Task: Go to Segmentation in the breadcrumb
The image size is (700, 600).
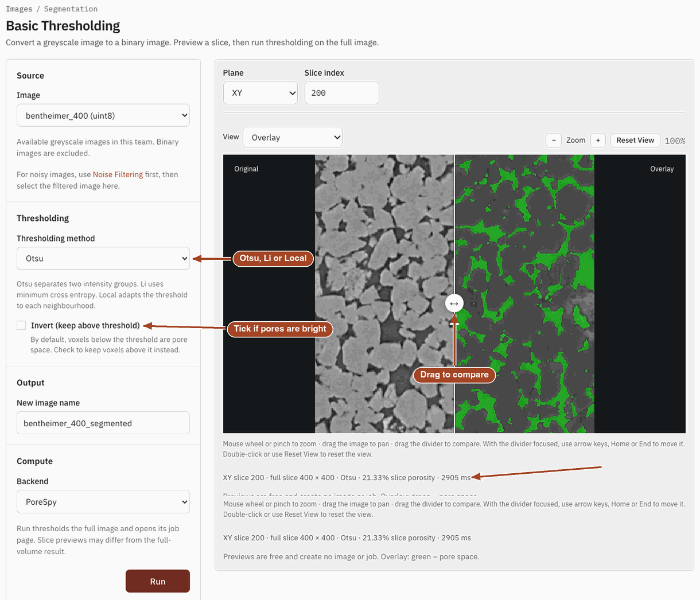Action: [x=71, y=9]
